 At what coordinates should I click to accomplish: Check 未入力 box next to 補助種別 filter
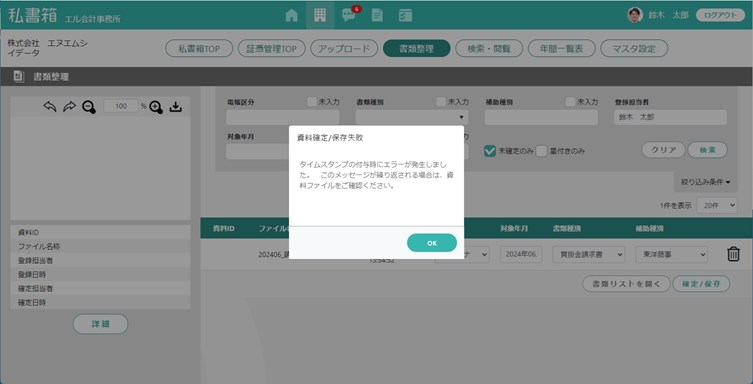(570, 102)
